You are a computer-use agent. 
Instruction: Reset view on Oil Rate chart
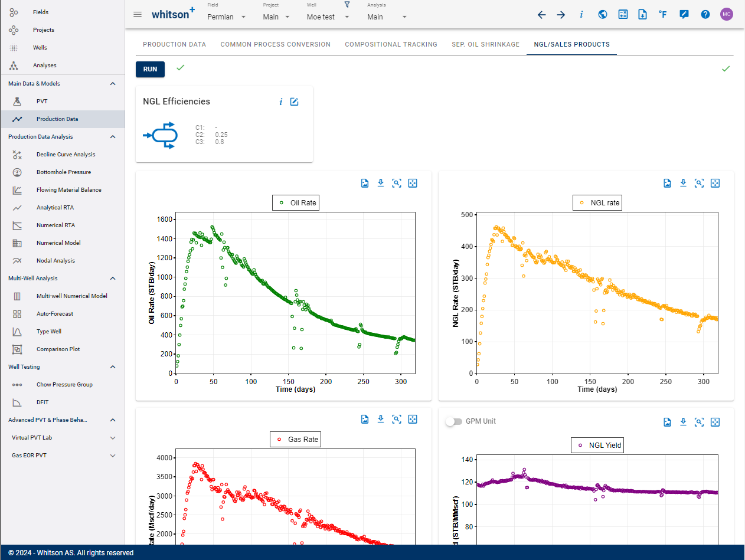click(x=413, y=184)
